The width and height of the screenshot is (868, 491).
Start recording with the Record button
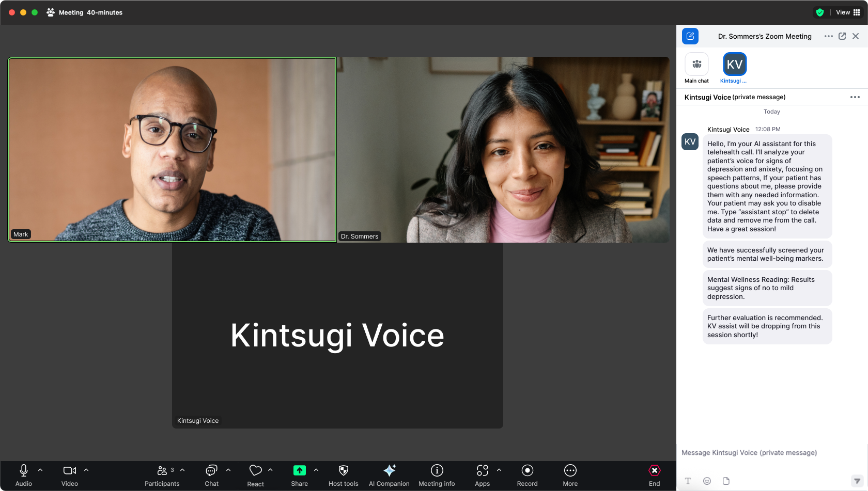[x=528, y=476]
